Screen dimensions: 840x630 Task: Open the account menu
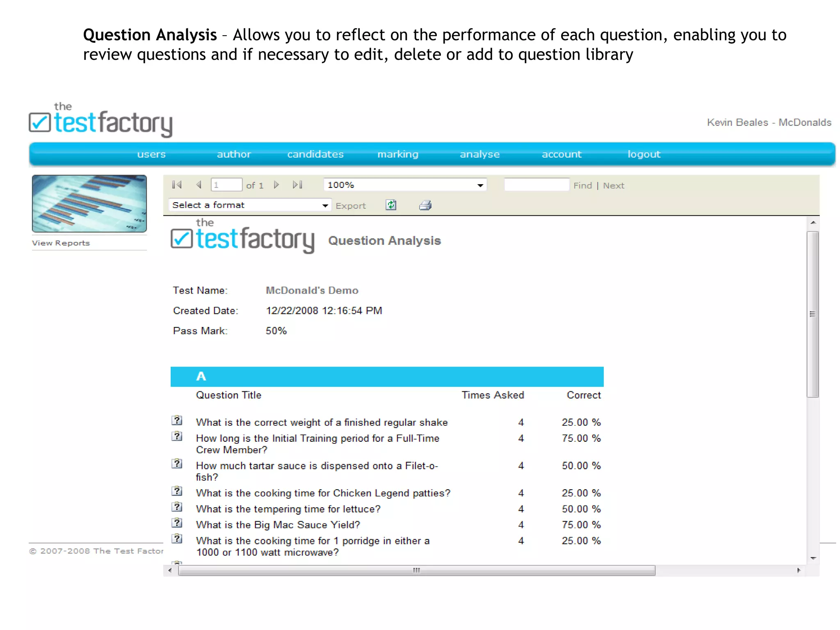tap(562, 154)
